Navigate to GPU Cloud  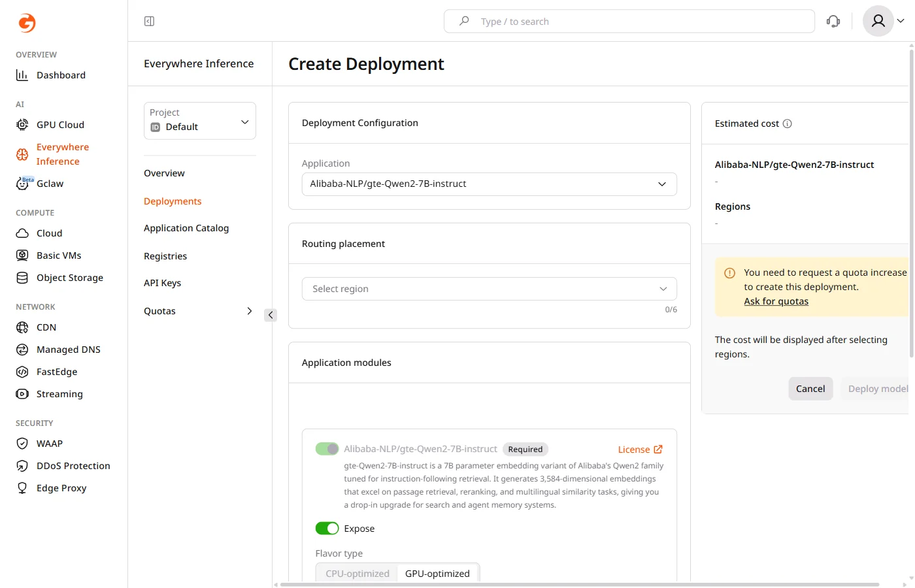[x=60, y=125]
